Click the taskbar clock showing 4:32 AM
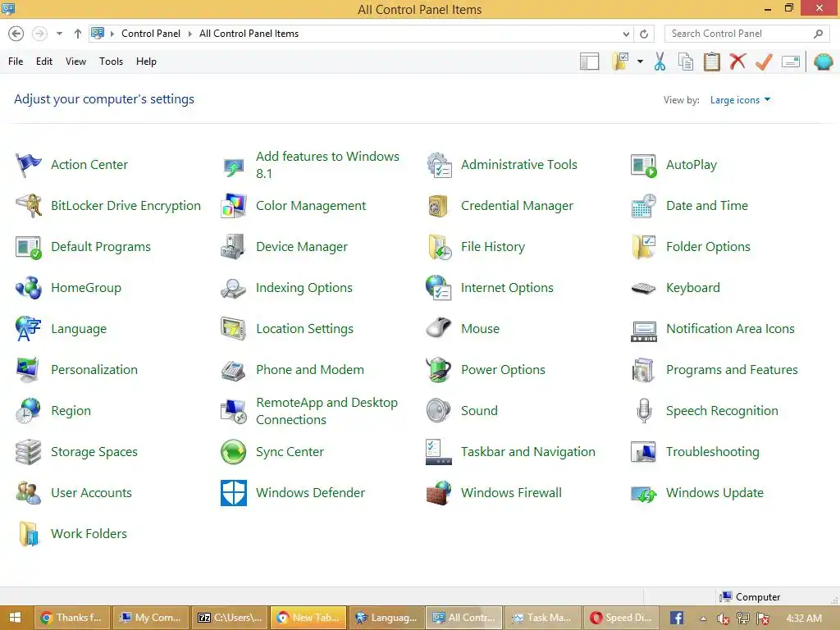 [804, 619]
